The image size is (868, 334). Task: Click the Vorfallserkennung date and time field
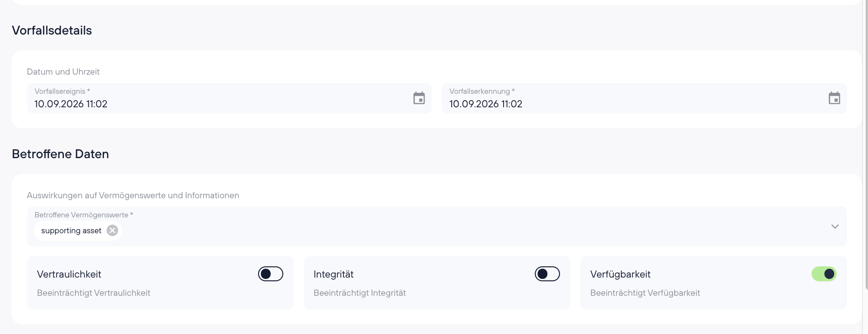644,98
